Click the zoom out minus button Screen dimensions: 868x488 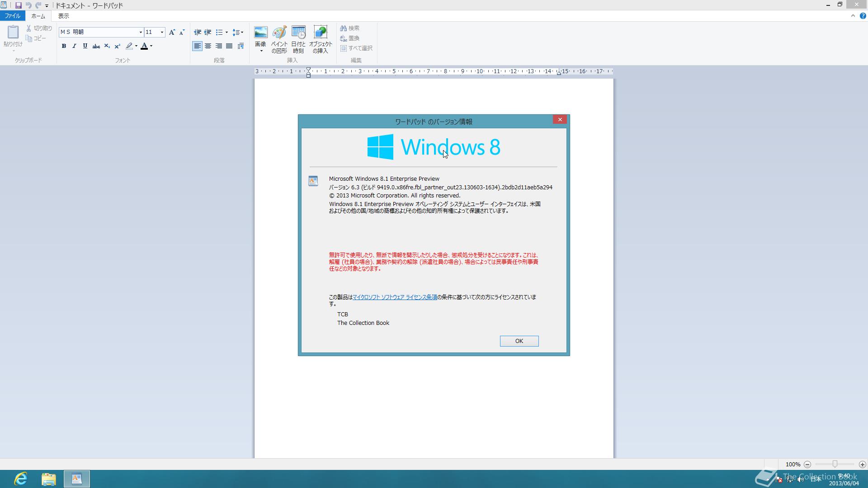click(807, 465)
